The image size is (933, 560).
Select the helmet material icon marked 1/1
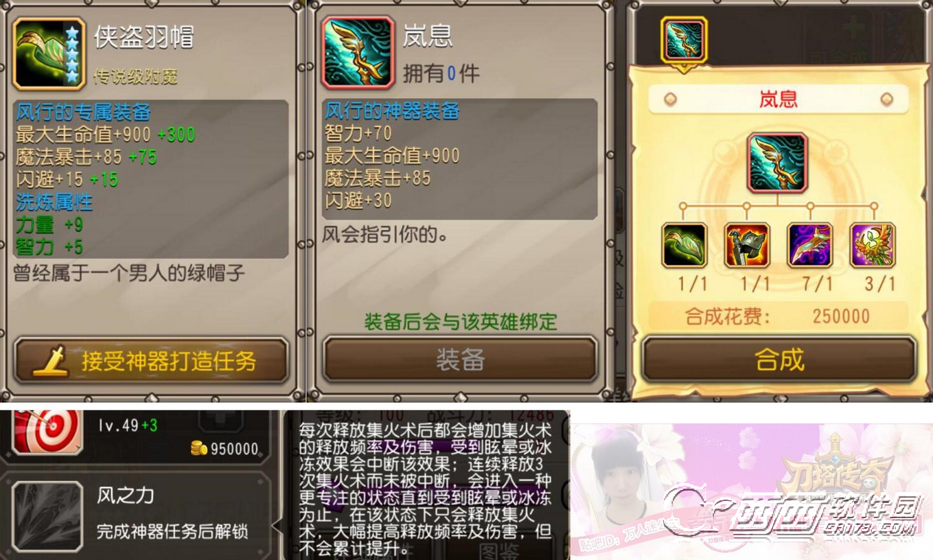(x=747, y=245)
